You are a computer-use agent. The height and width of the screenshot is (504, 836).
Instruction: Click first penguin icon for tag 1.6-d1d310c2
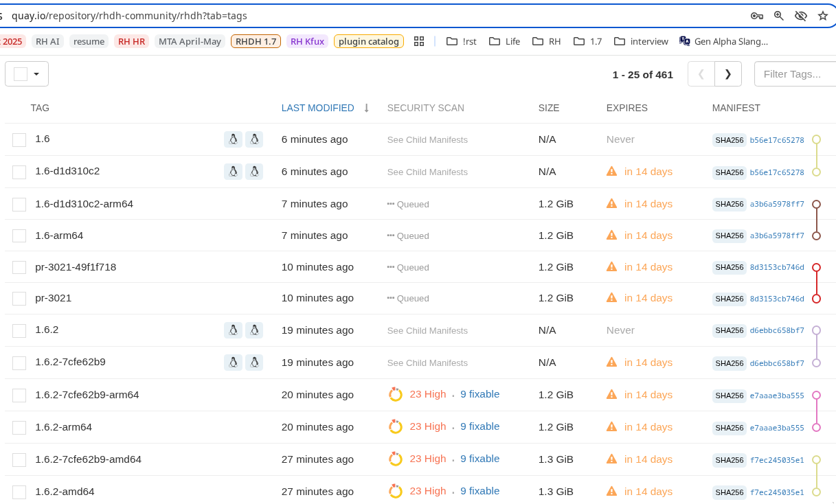coord(233,172)
